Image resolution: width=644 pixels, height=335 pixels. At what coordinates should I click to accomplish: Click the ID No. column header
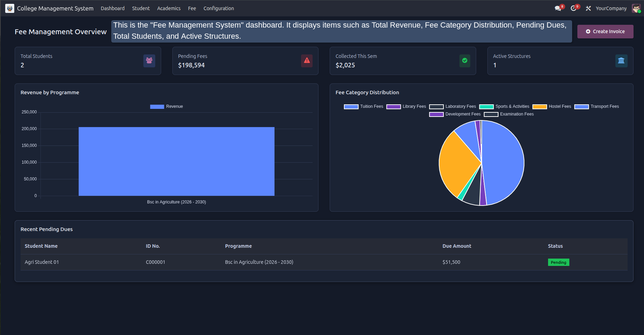click(153, 246)
